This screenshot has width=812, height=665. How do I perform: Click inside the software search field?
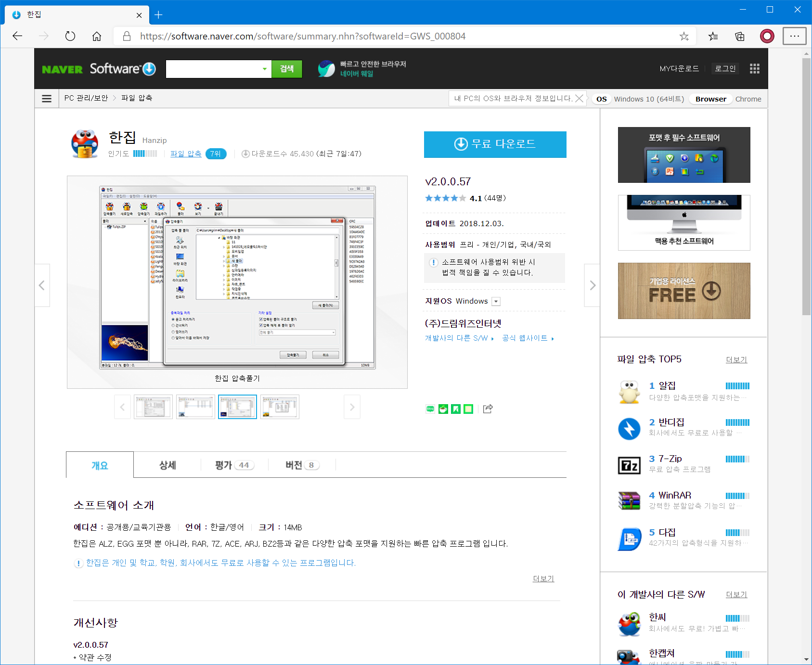[213, 69]
